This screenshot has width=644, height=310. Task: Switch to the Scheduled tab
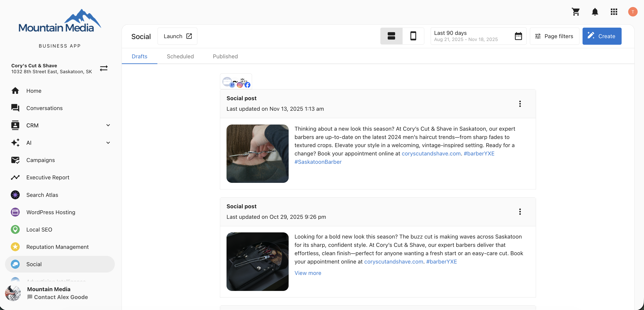(180, 56)
